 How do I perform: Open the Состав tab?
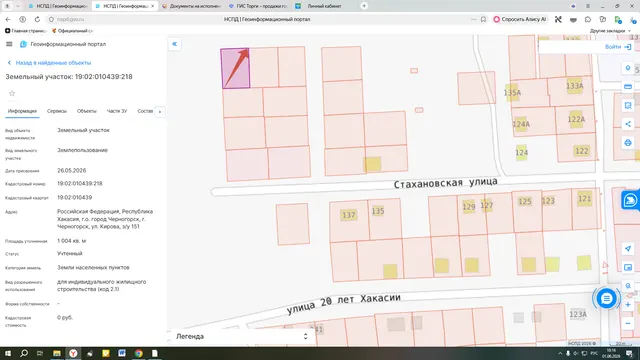[145, 111]
